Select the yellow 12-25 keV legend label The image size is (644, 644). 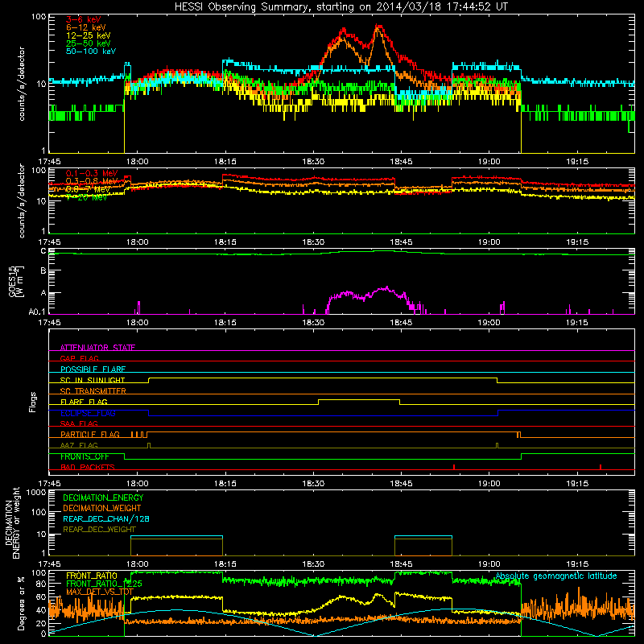pos(89,35)
